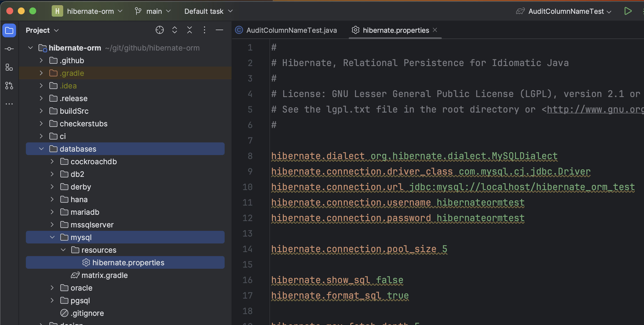644x325 pixels.
Task: Collapse the mysql folder
Action: (52, 237)
